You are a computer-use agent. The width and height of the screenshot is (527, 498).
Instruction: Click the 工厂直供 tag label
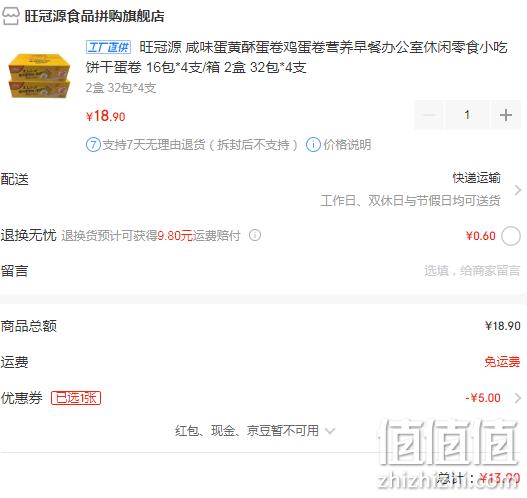[108, 47]
